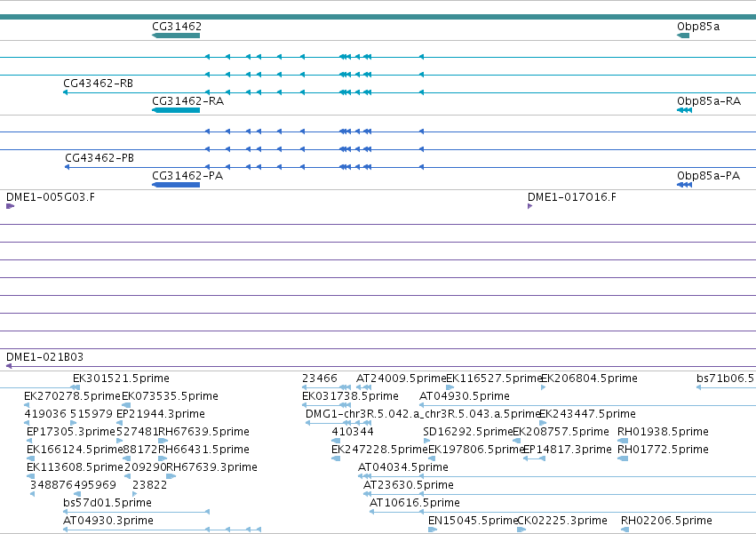Click the 209290 feature label

click(145, 467)
